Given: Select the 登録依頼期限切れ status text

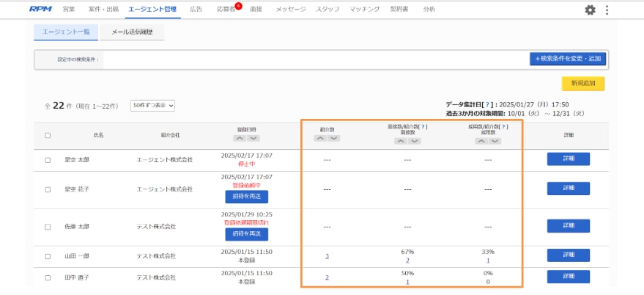Looking at the screenshot, I should (x=247, y=222).
